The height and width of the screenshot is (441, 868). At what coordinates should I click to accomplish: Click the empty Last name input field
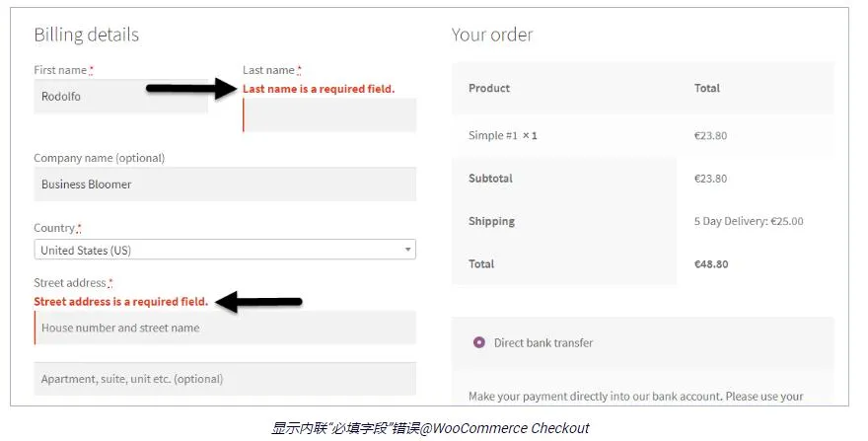click(329, 115)
